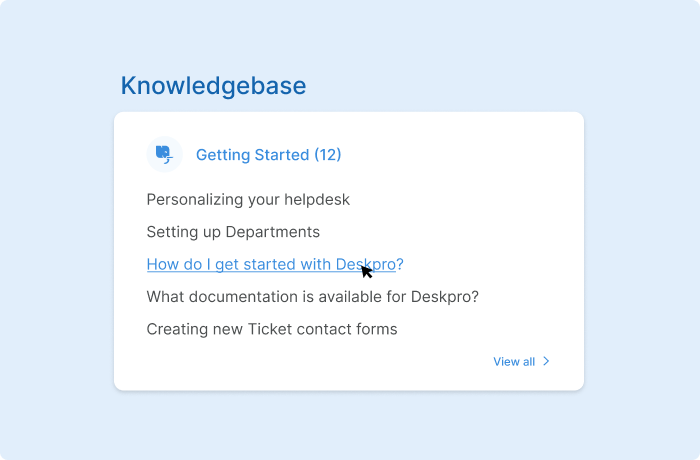Screen dimensions: 700x460
Task: Click the View all link
Action: tap(514, 361)
